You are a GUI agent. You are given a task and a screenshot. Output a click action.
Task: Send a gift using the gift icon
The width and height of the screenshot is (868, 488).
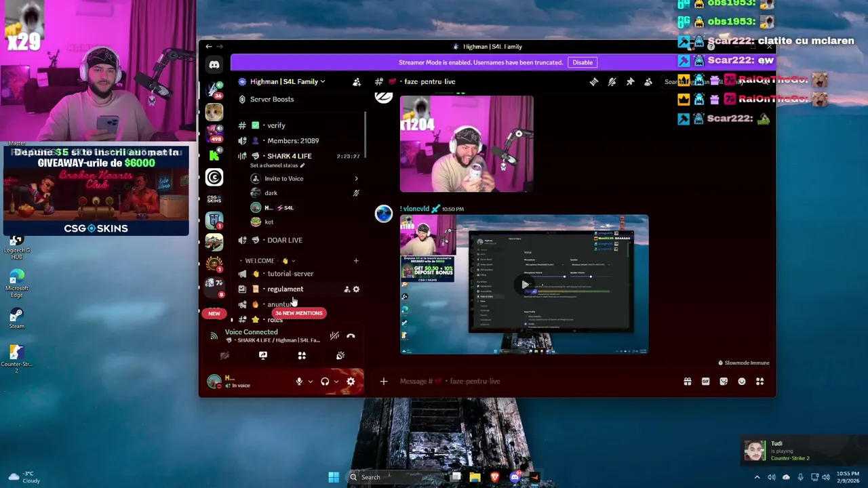687,382
